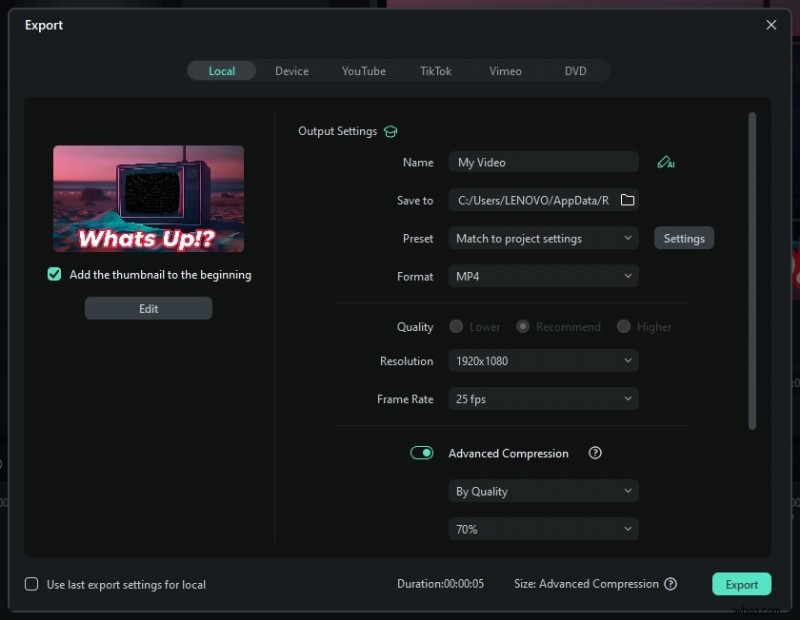Open the Resolution dropdown
This screenshot has height=620, width=800.
pyautogui.click(x=543, y=361)
